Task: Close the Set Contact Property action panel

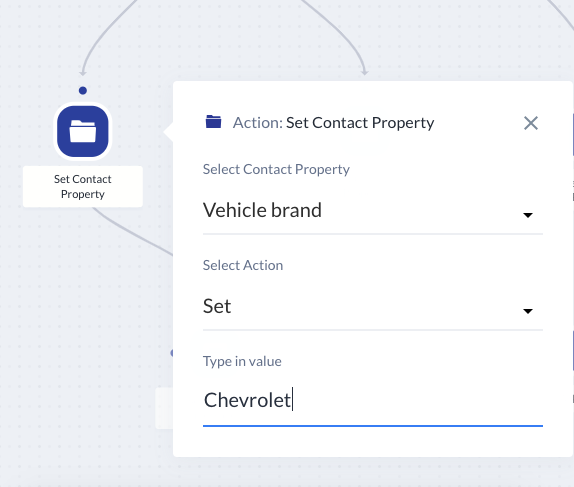Action: click(530, 123)
